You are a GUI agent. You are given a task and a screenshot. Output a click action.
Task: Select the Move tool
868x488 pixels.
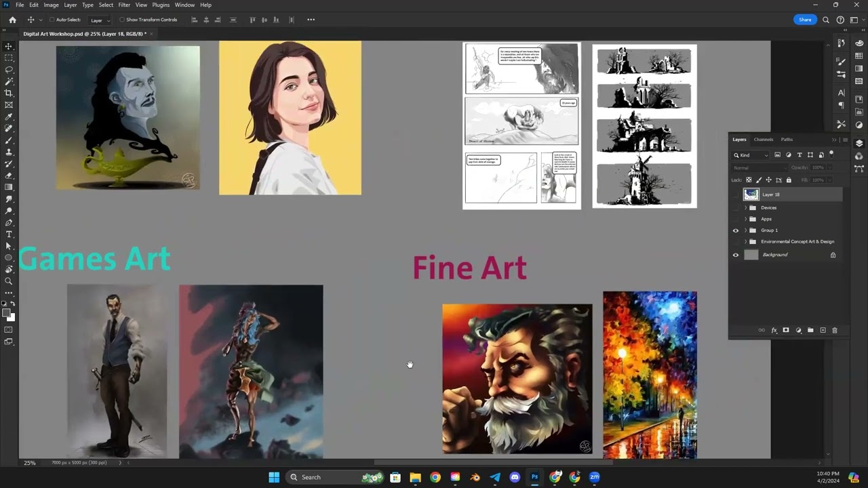[9, 46]
